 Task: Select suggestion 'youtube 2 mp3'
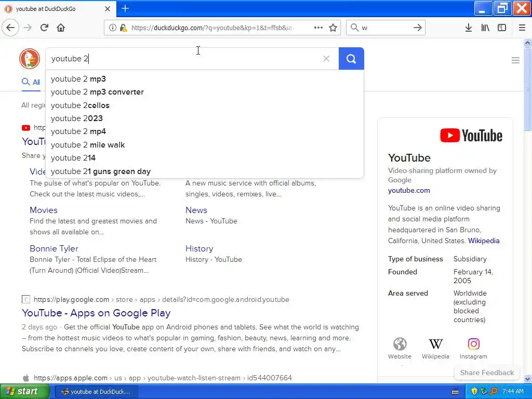click(205, 79)
